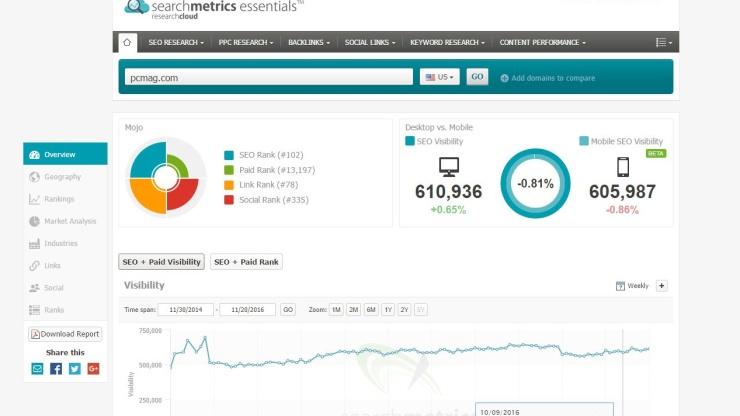The height and width of the screenshot is (416, 740).
Task: Click GO next to the domain field
Action: (x=477, y=76)
